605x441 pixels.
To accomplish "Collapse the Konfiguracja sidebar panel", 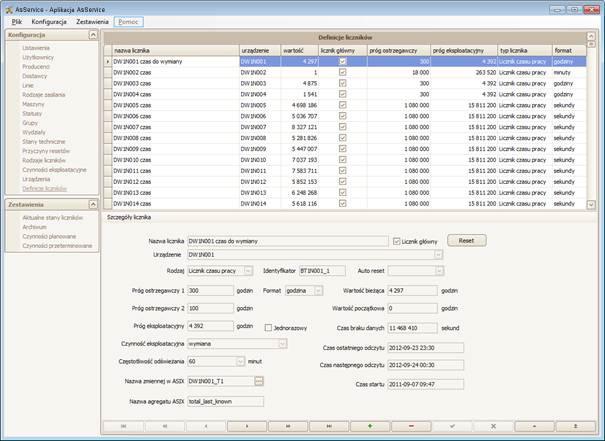I will click(93, 35).
